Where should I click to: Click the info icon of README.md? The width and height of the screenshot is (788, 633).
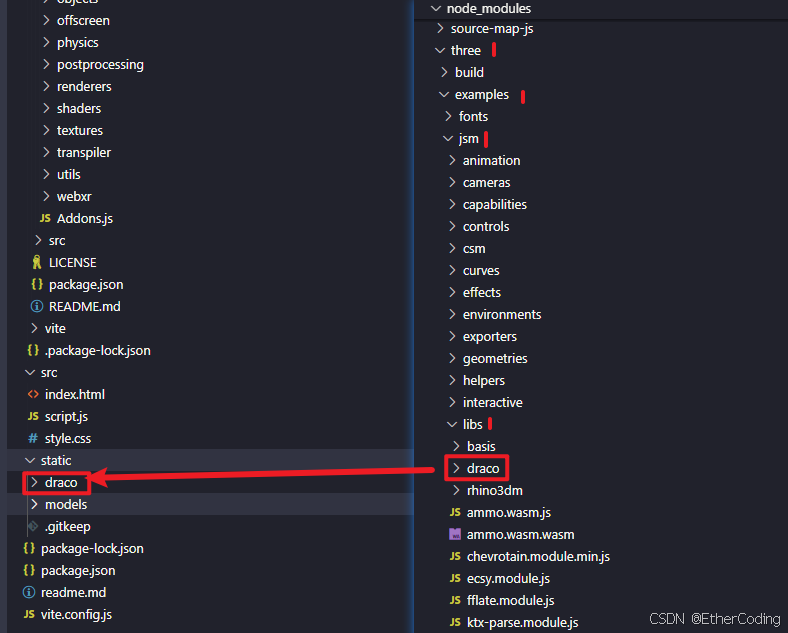37,306
